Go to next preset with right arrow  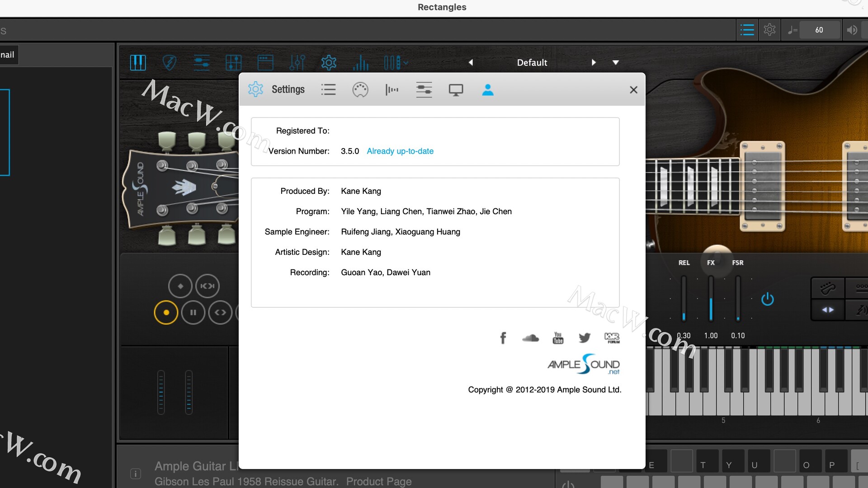[x=594, y=62]
